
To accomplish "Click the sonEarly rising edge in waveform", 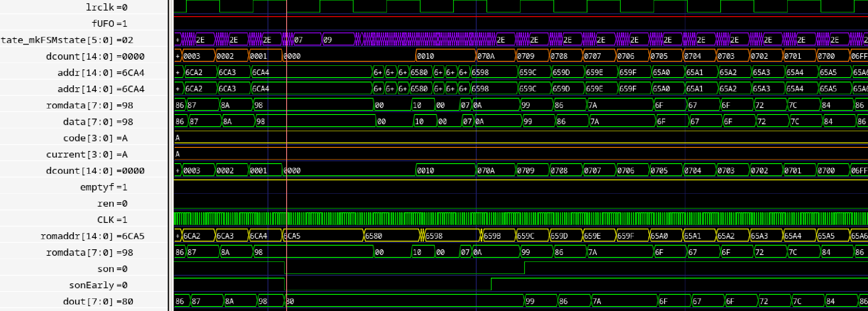I will (491, 284).
